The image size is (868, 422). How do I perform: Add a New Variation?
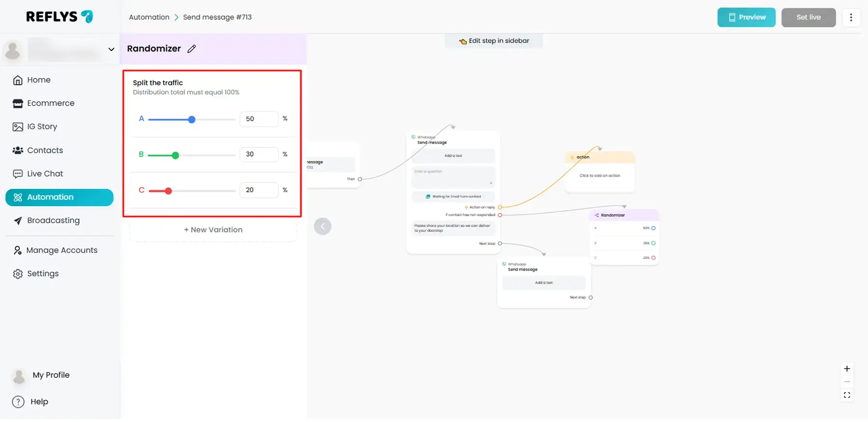[x=213, y=230]
